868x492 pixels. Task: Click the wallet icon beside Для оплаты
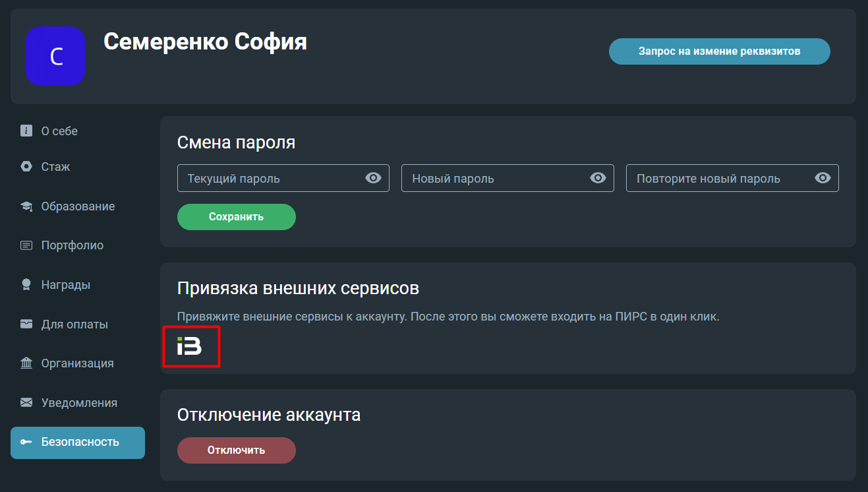(x=26, y=324)
